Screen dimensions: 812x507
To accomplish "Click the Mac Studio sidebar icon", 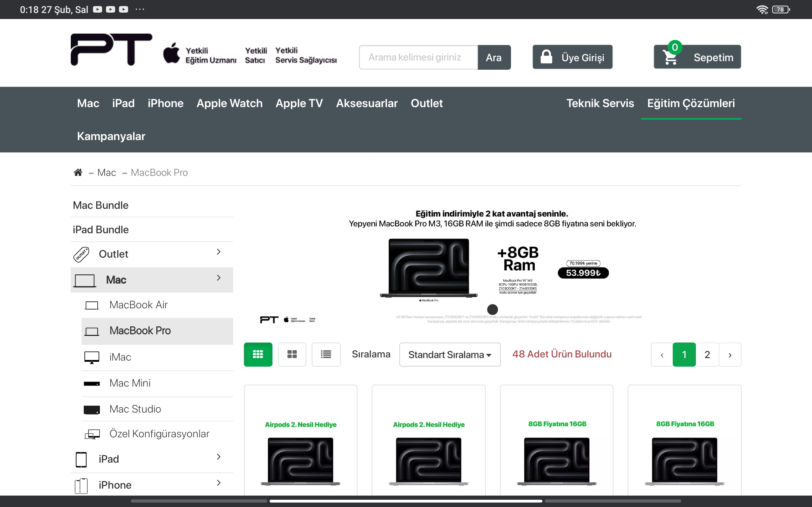I will tap(92, 409).
